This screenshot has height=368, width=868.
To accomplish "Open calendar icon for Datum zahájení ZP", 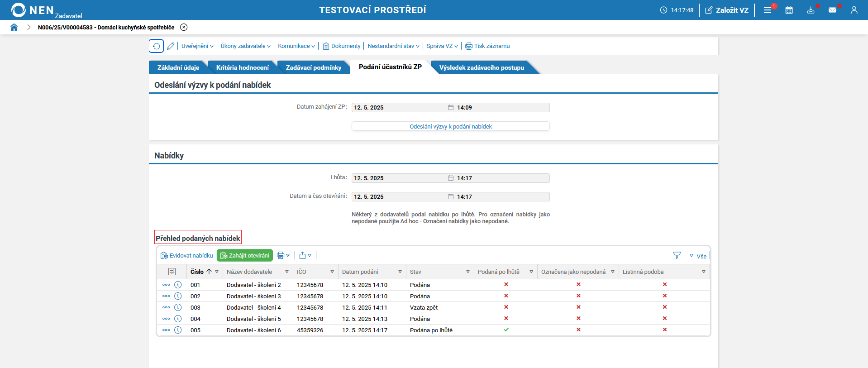I will coord(451,107).
